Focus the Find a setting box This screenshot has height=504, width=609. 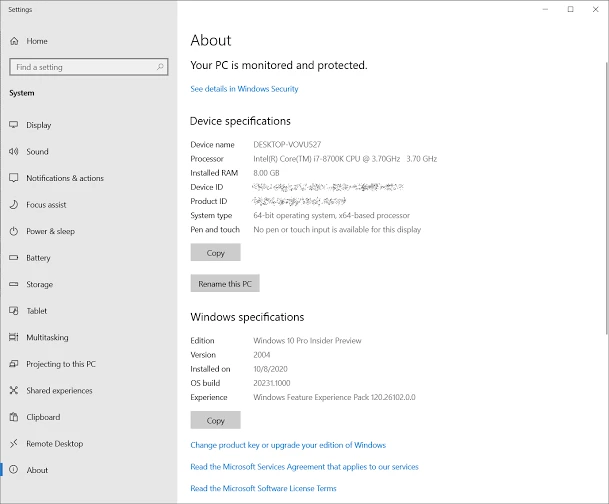pos(89,67)
